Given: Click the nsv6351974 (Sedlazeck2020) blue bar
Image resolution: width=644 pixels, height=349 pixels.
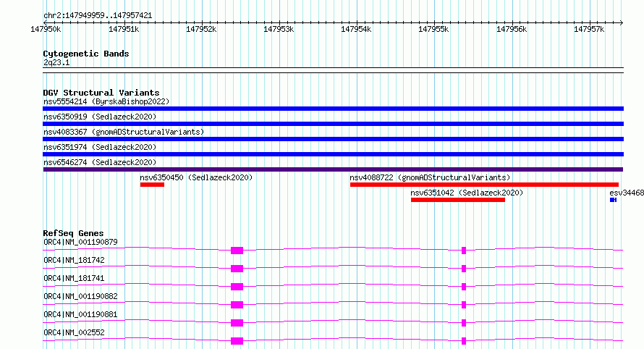Looking at the screenshot, I should (x=333, y=154).
